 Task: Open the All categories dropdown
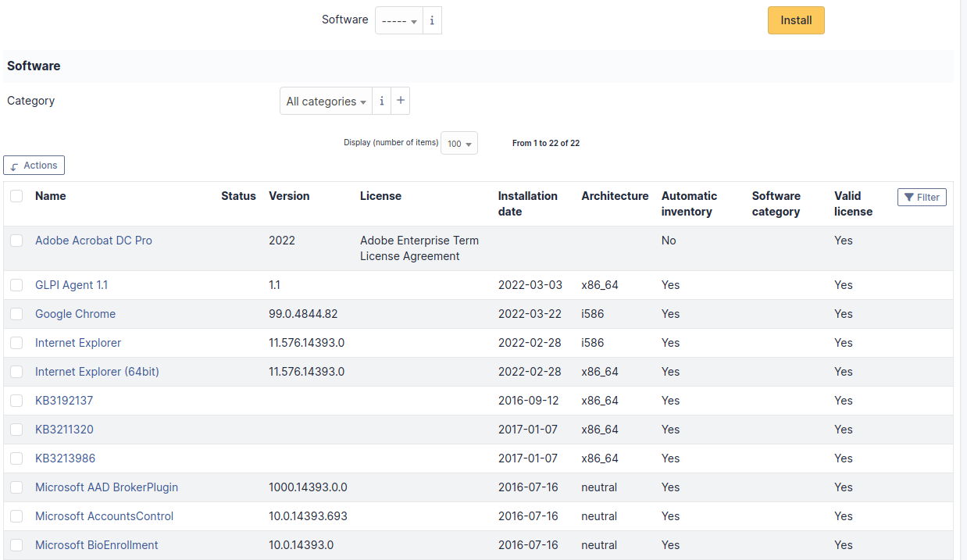[x=326, y=101]
